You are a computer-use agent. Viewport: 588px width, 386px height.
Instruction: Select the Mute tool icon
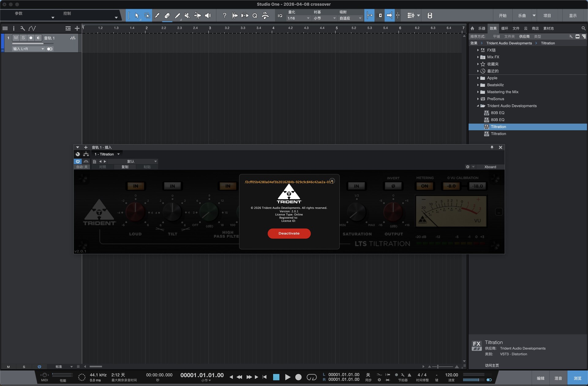point(187,16)
